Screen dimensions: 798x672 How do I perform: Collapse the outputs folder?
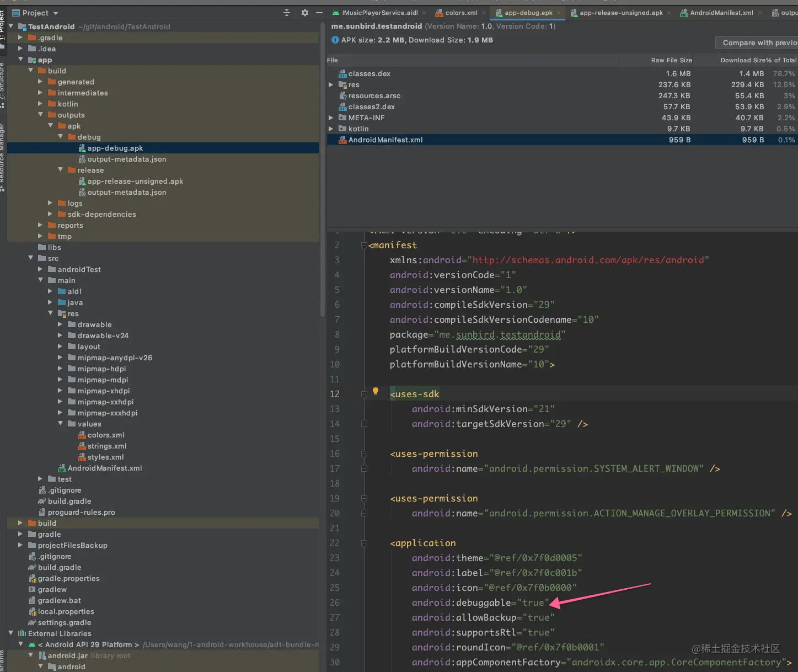tap(40, 114)
